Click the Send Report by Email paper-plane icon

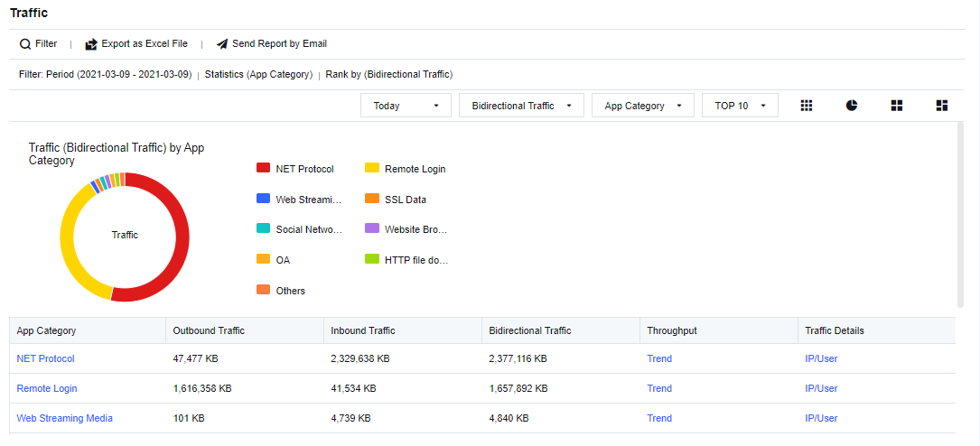click(222, 44)
